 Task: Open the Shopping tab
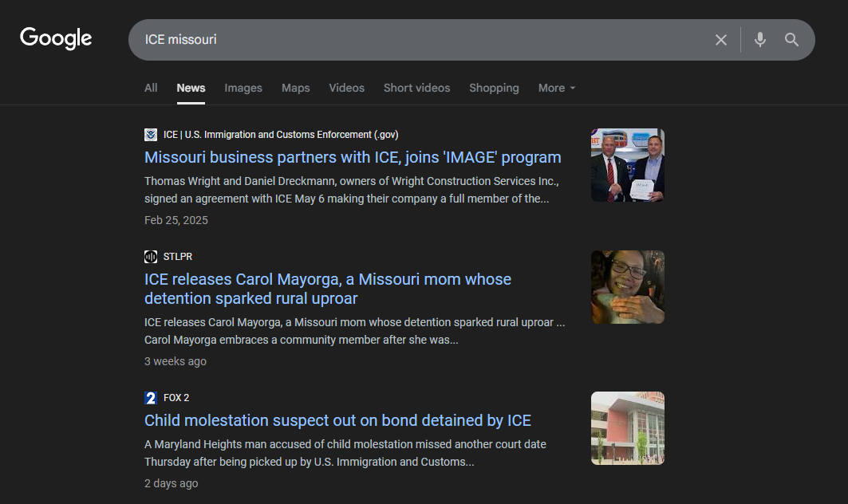click(x=495, y=88)
